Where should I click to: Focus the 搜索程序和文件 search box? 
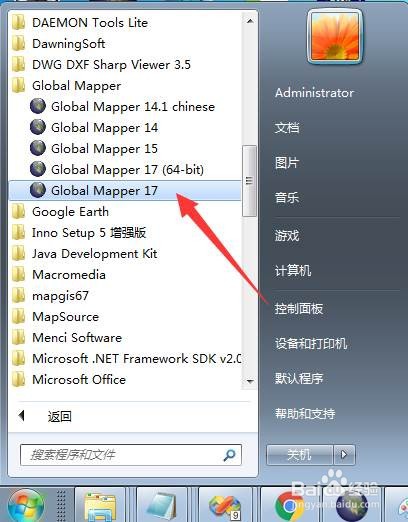pyautogui.click(x=131, y=455)
